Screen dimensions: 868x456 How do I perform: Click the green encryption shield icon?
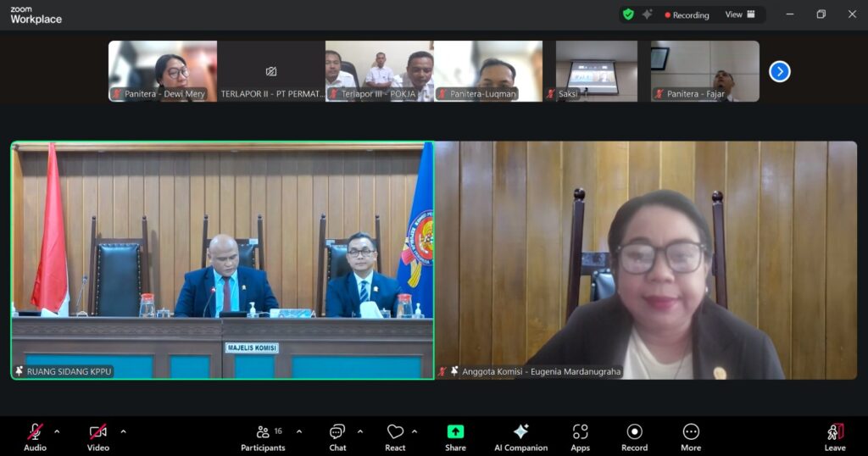pos(627,14)
